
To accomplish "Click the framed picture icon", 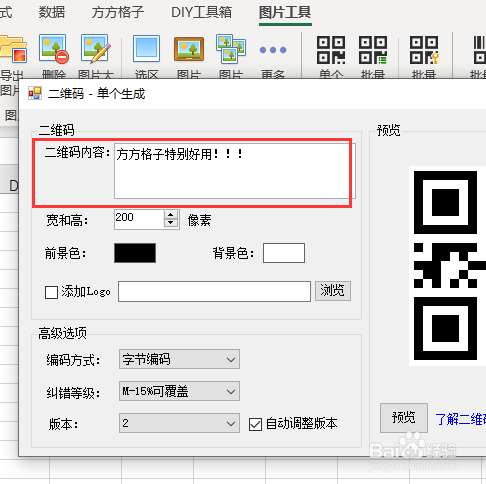I will point(189,49).
